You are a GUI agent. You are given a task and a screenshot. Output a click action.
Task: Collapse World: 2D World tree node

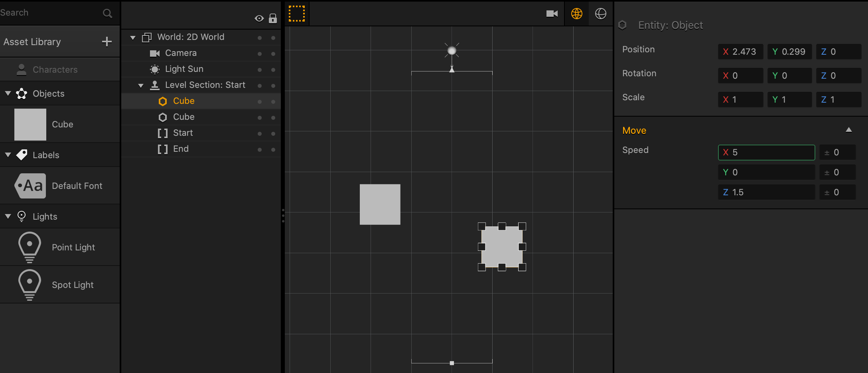click(x=133, y=38)
